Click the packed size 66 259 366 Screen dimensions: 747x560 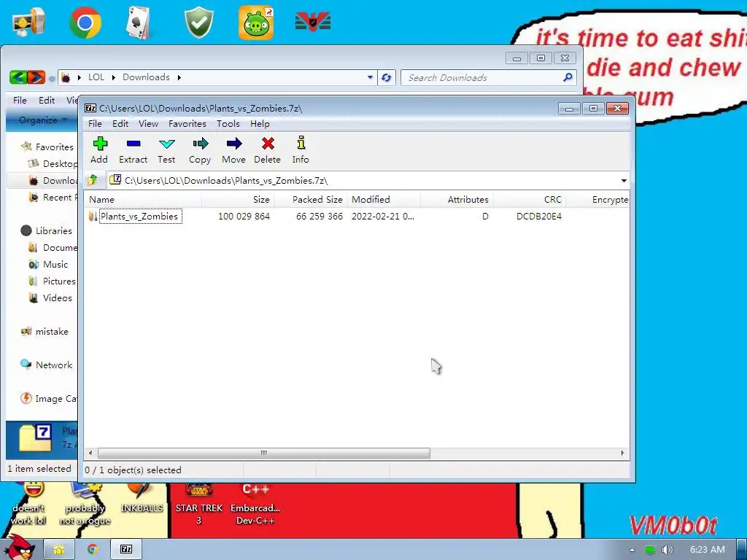[x=320, y=216]
